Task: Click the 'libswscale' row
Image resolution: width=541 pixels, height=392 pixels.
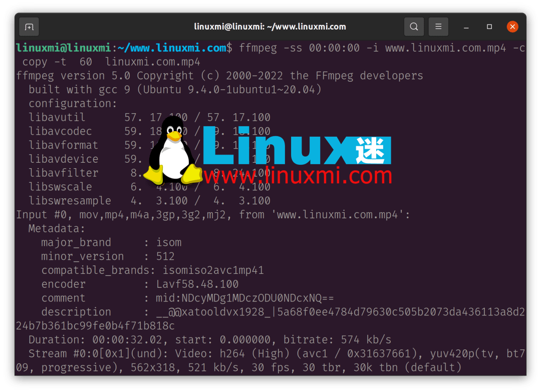Action: 149,187
